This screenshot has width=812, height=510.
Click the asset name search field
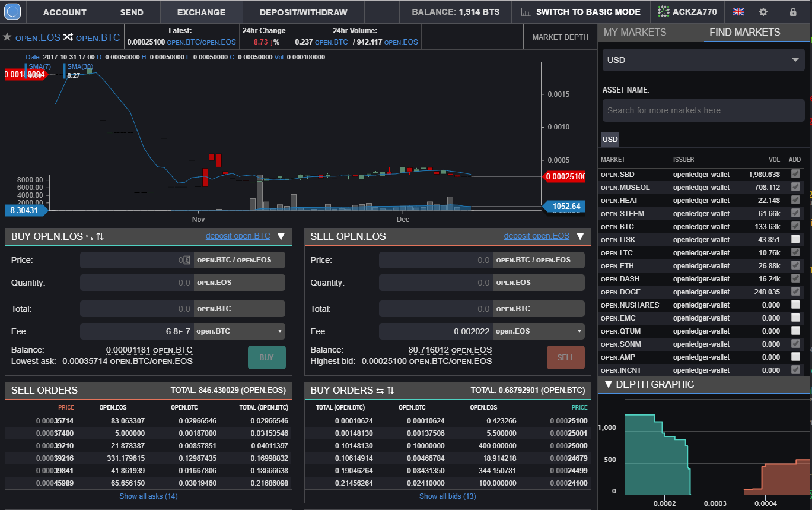(703, 110)
